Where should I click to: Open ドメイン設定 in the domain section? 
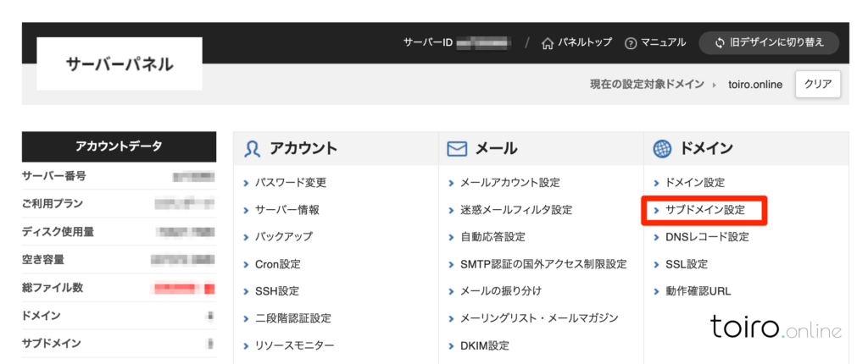coord(695,183)
